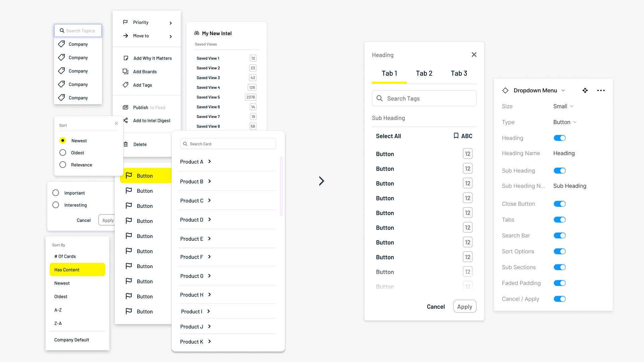
Task: Click the Move to arrow icon
Action: [x=126, y=36]
